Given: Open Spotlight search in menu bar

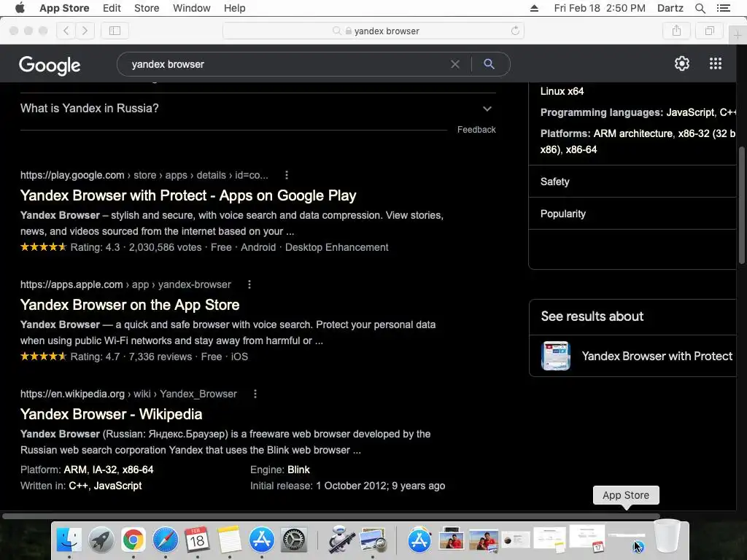Looking at the screenshot, I should click(x=700, y=8).
